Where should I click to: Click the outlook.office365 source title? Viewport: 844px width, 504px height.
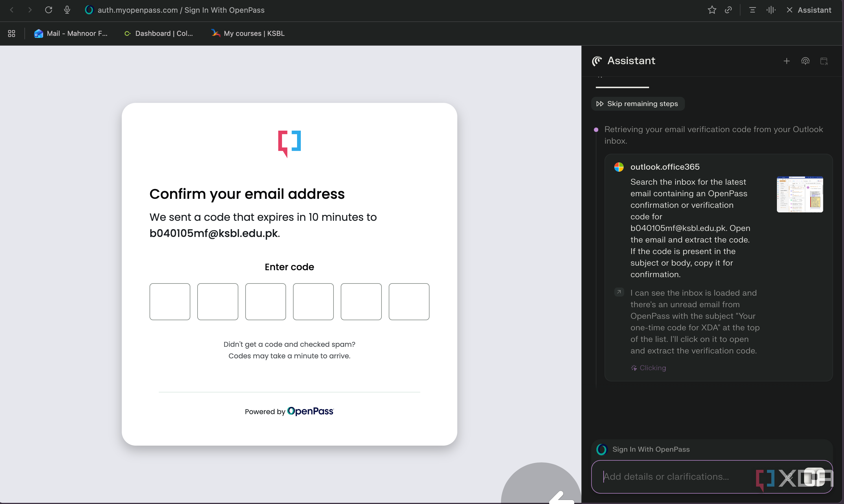tap(665, 167)
